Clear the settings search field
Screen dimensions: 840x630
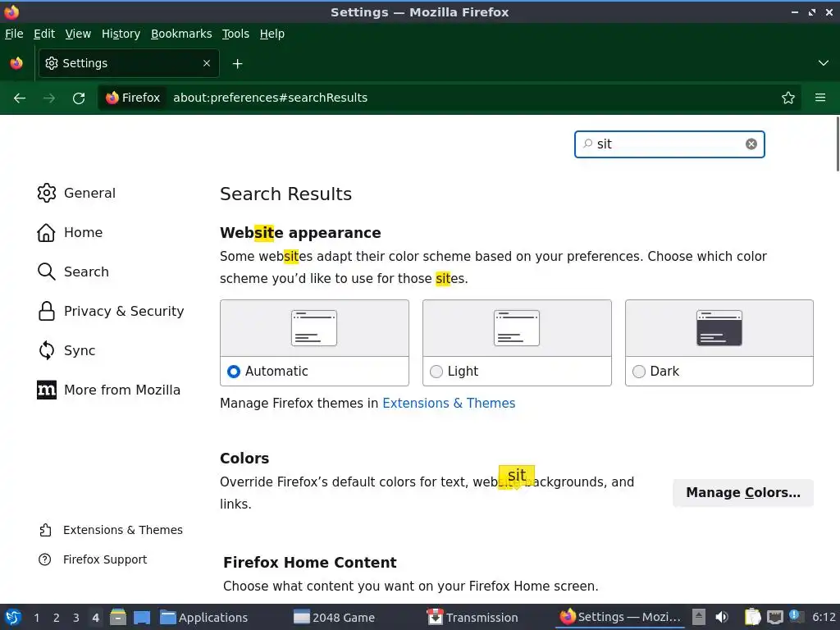click(x=751, y=144)
